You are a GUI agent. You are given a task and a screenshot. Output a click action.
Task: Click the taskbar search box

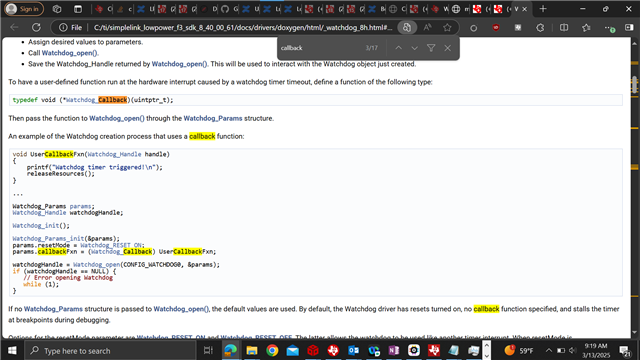(110, 350)
